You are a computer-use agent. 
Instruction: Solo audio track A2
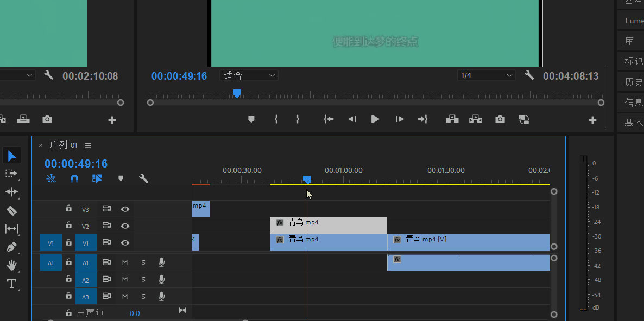[143, 280]
